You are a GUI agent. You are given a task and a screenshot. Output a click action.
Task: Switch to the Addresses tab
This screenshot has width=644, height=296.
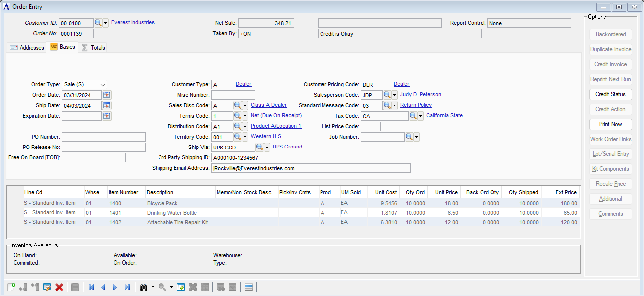[27, 48]
